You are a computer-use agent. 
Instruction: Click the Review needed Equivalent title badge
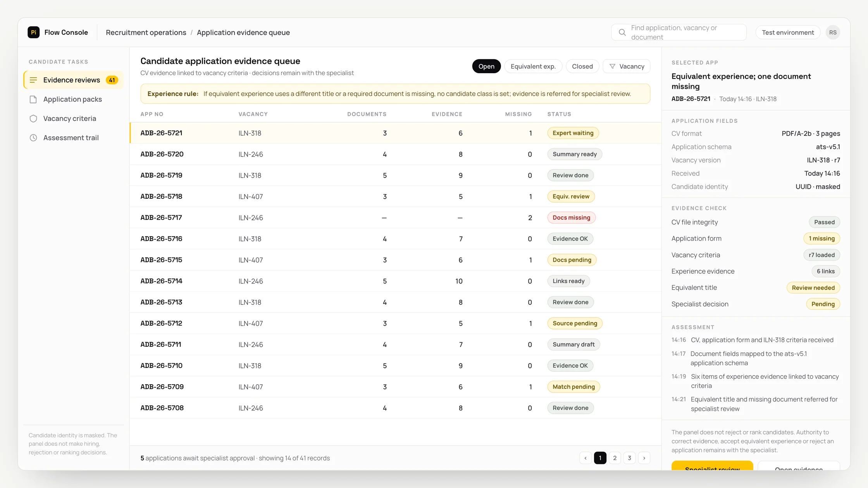tap(813, 288)
